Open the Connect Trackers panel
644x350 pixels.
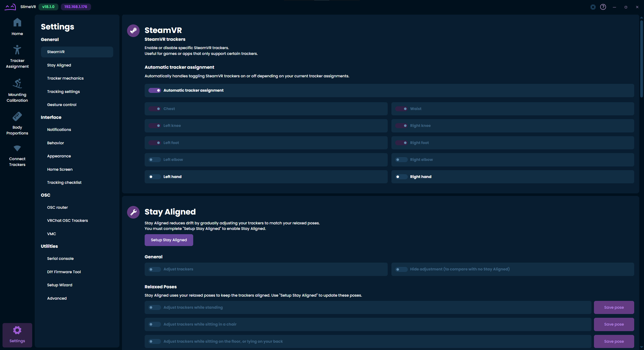(x=17, y=155)
